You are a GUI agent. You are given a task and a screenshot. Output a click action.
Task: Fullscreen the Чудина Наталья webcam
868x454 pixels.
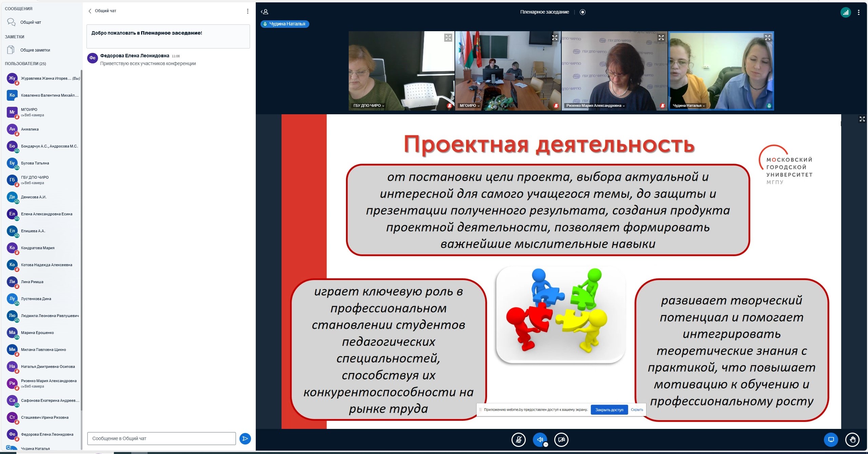[x=768, y=38]
